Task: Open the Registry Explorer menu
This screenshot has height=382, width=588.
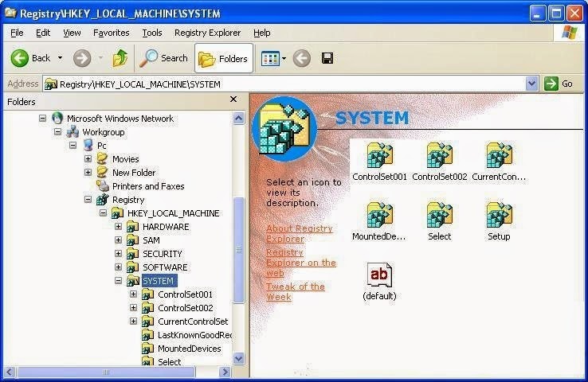Action: [x=207, y=33]
